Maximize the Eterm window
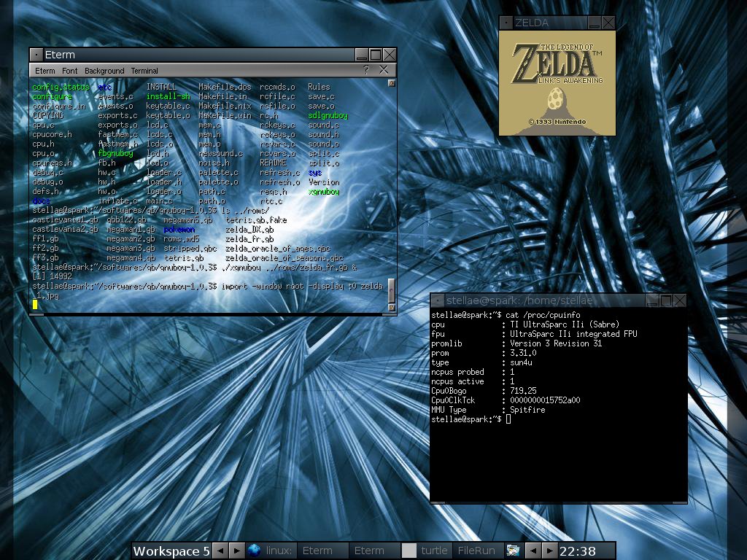Screen dimensions: 747x560 tap(376, 55)
